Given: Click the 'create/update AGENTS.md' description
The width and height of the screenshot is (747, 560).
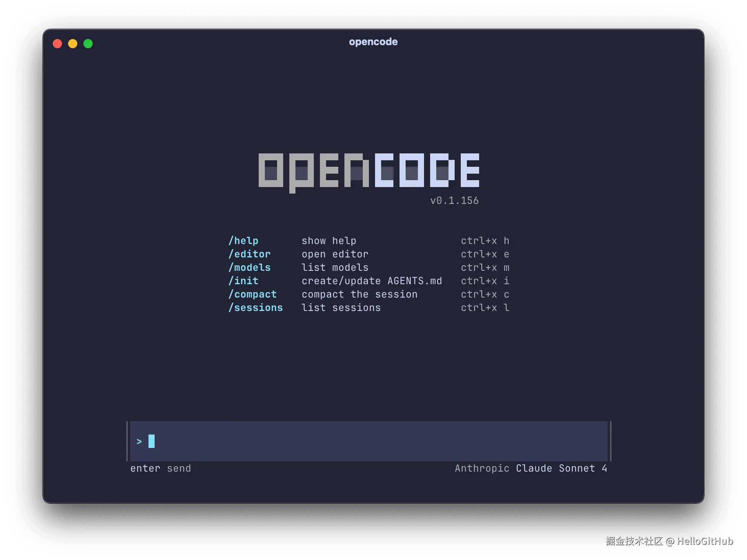Looking at the screenshot, I should click(372, 281).
